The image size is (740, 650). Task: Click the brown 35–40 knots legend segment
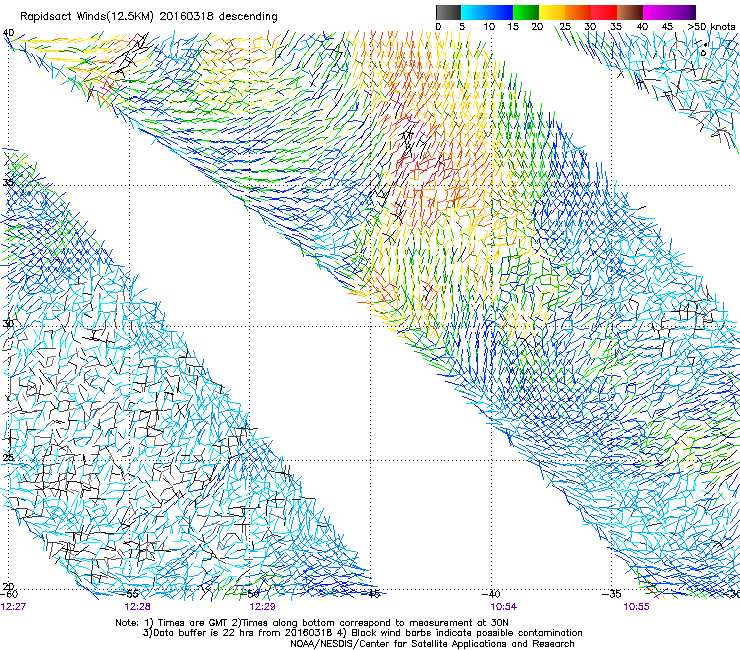tap(630, 12)
